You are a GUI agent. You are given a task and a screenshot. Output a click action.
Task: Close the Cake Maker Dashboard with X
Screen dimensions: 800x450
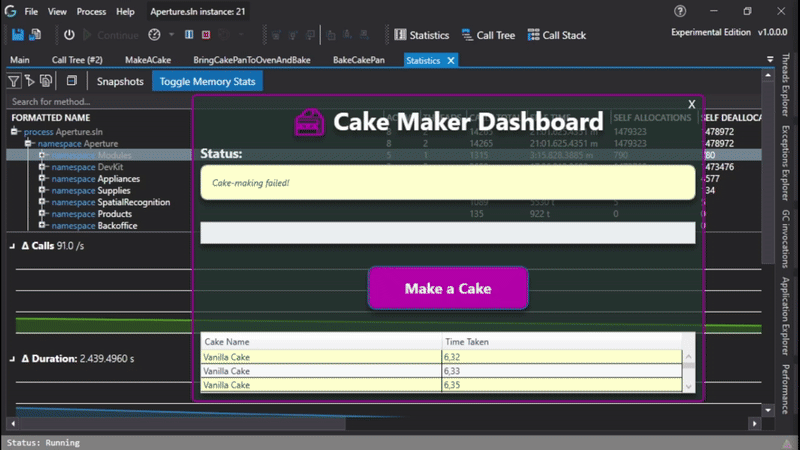pos(691,104)
